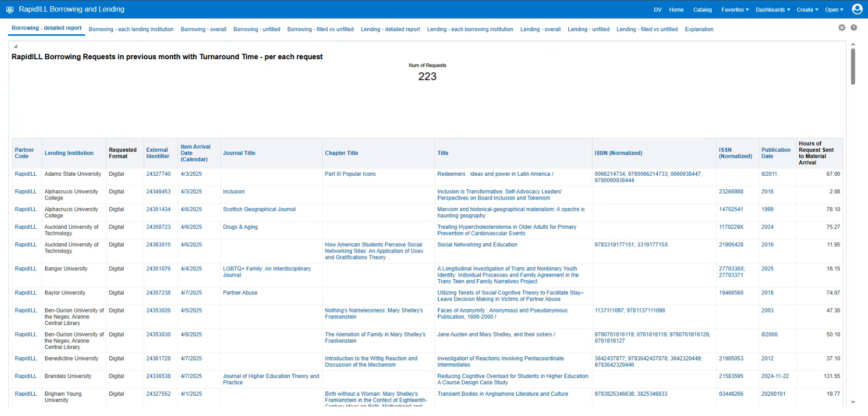Click the Item Arrival Date column header
The width and height of the screenshot is (868, 416).
click(x=195, y=153)
